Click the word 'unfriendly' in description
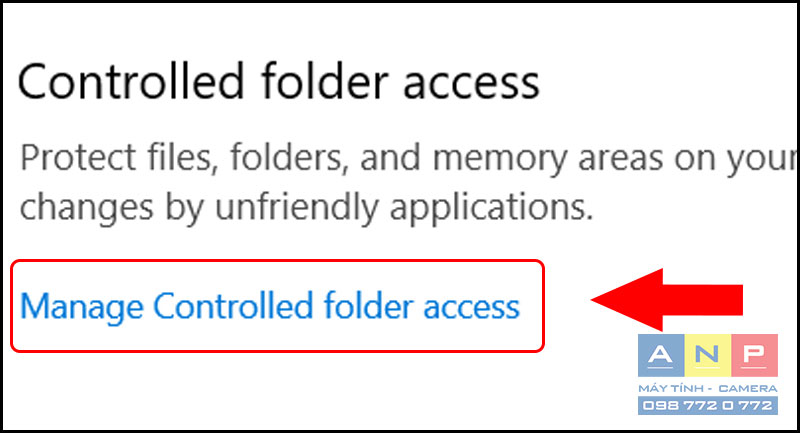This screenshot has width=800, height=433. (297, 208)
